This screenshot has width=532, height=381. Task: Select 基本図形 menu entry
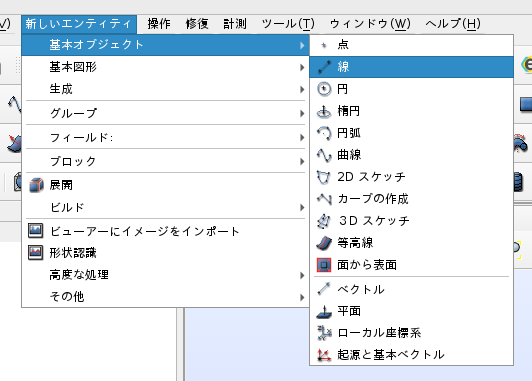coord(165,67)
